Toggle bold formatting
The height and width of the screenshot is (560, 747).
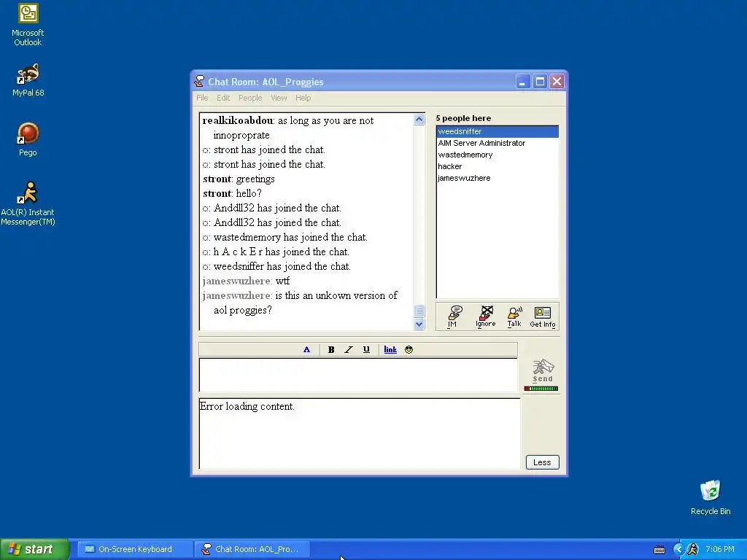click(331, 349)
